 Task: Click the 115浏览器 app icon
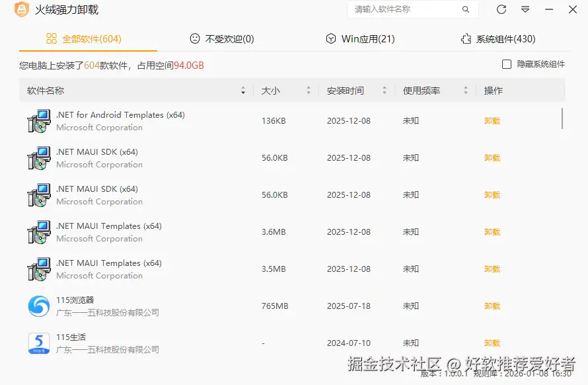[39, 306]
